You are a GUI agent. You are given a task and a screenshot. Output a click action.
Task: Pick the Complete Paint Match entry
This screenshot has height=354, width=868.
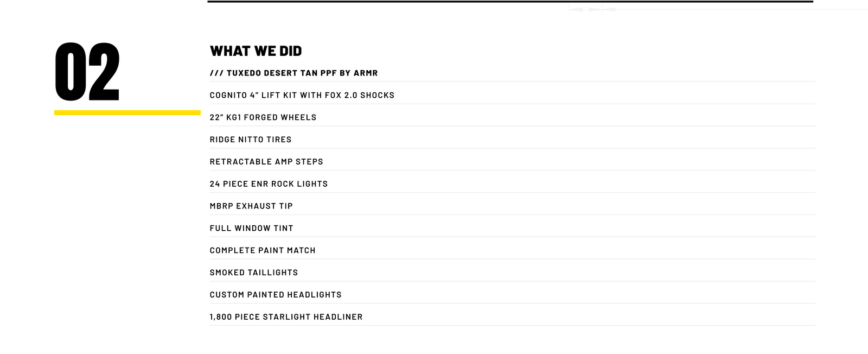tap(263, 251)
